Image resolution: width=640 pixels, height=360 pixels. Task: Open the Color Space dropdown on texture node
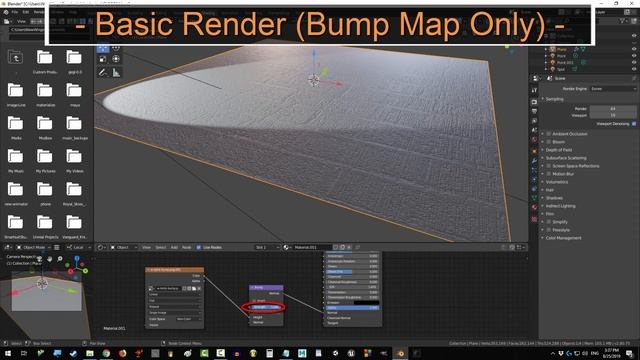click(189, 319)
